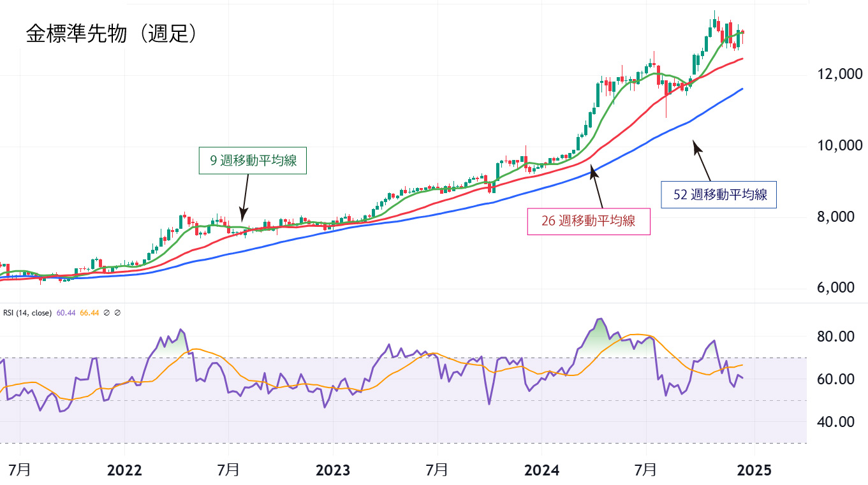Click the purple RSI value 60.44
The image size is (868, 485).
pyautogui.click(x=66, y=313)
